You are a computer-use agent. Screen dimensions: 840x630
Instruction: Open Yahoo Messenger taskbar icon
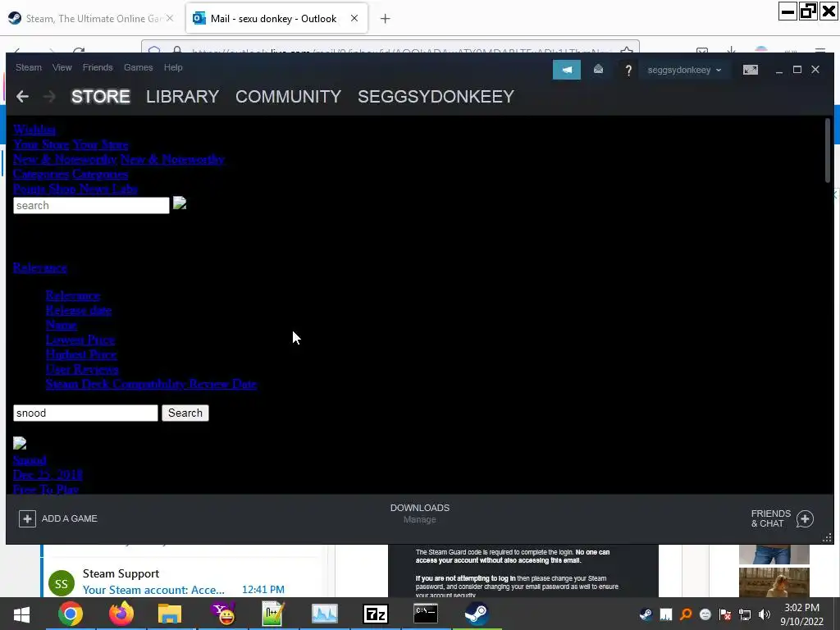coord(223,614)
